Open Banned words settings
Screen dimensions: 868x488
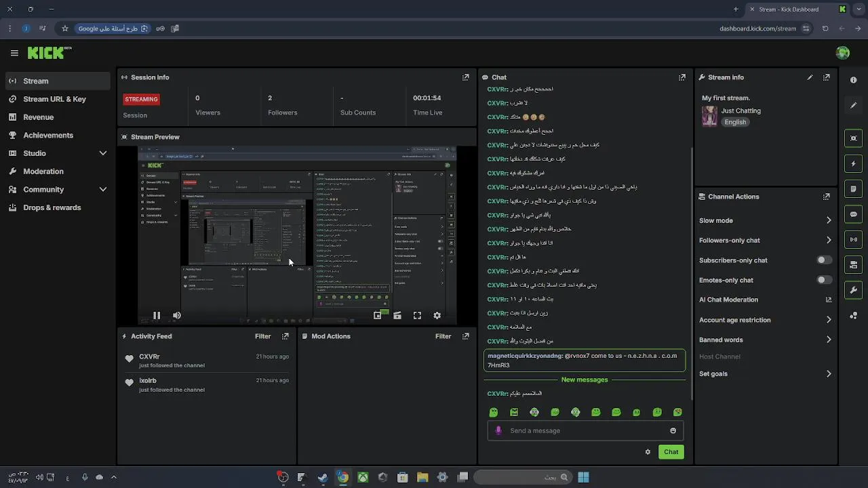click(765, 340)
